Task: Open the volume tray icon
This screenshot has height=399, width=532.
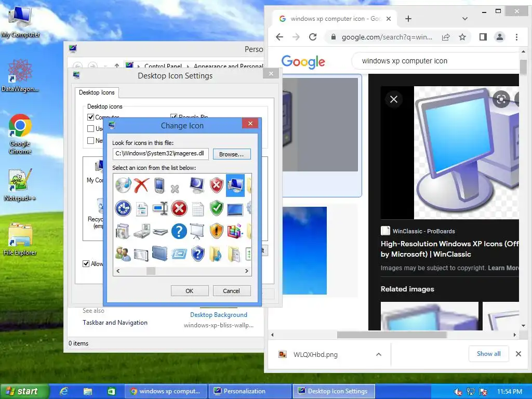Action: pyautogui.click(x=458, y=392)
